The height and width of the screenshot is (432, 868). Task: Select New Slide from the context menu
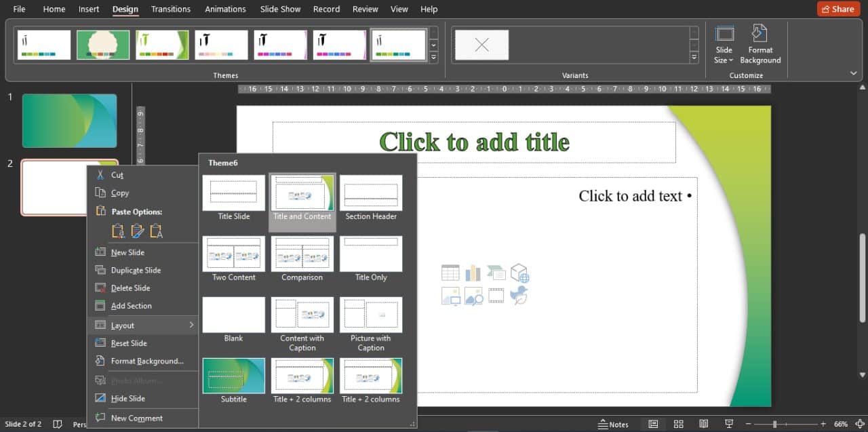127,252
